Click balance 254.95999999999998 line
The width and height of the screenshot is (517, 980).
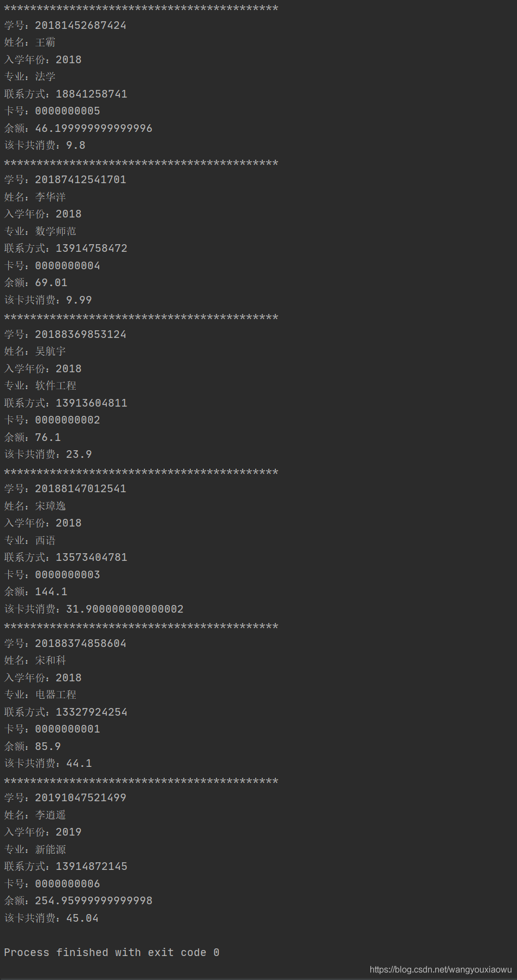[x=79, y=901]
